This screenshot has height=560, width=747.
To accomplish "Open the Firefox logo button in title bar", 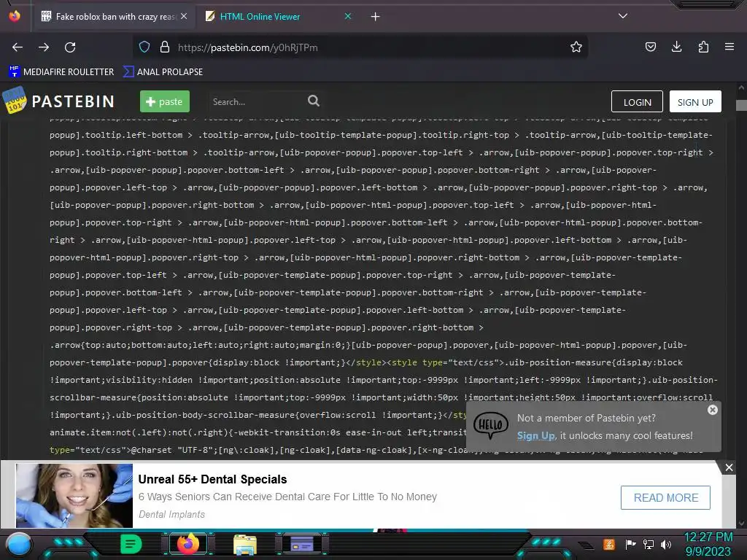I will pos(15,16).
